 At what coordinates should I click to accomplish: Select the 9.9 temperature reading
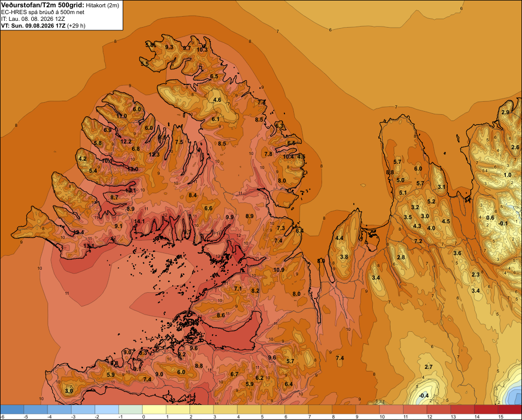229,217
